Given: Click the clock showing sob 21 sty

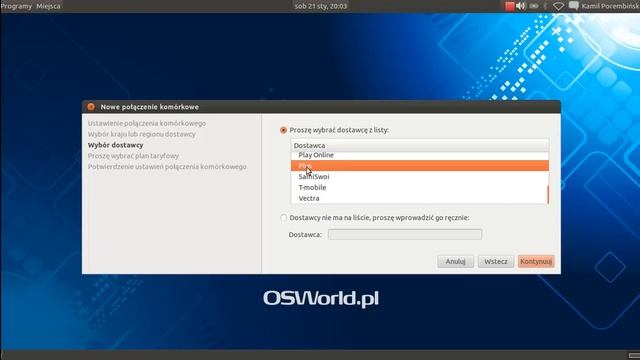Looking at the screenshot, I should click(321, 6).
